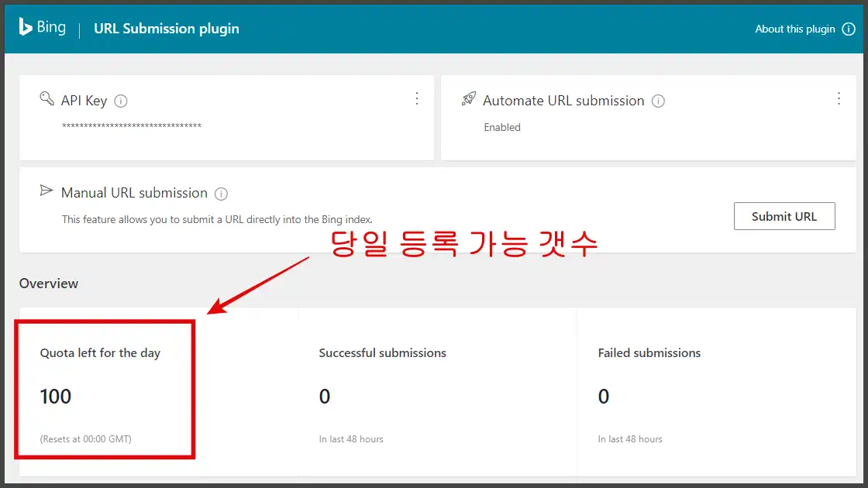Click the Manual URL submission description text

coord(217,220)
